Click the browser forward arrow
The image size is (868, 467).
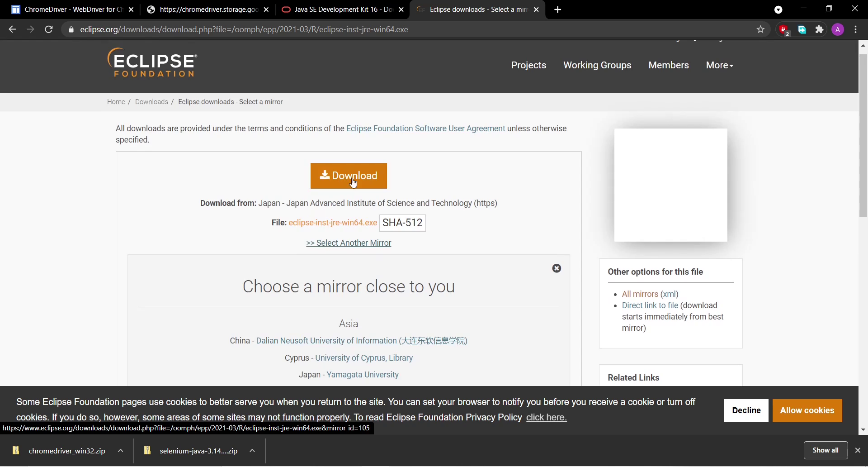coord(30,29)
